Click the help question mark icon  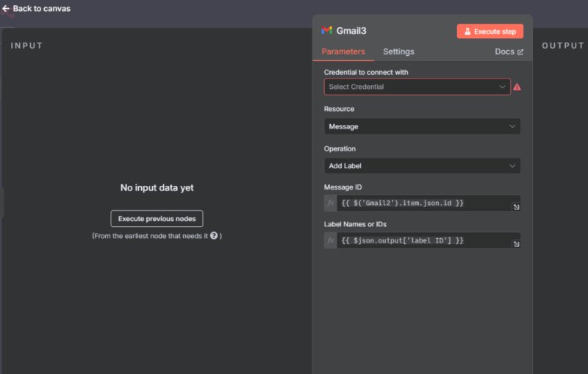[214, 236]
